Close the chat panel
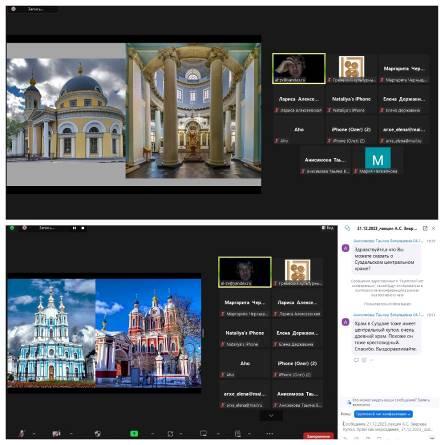Viewport: 445px width, 445px height. click(x=434, y=228)
